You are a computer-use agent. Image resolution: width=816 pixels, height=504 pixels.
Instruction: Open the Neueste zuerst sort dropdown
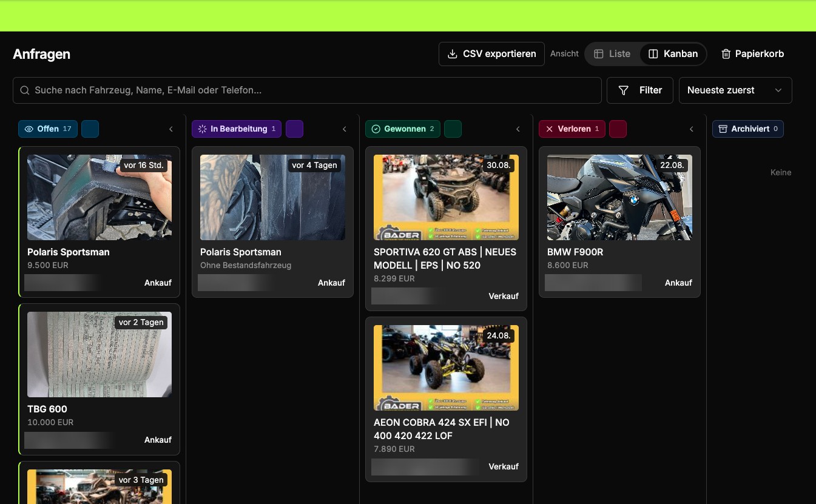(735, 90)
